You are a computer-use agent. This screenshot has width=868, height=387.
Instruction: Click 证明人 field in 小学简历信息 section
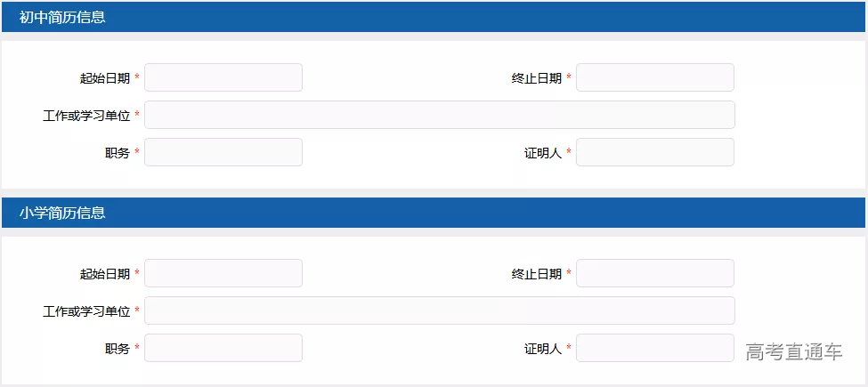[654, 348]
